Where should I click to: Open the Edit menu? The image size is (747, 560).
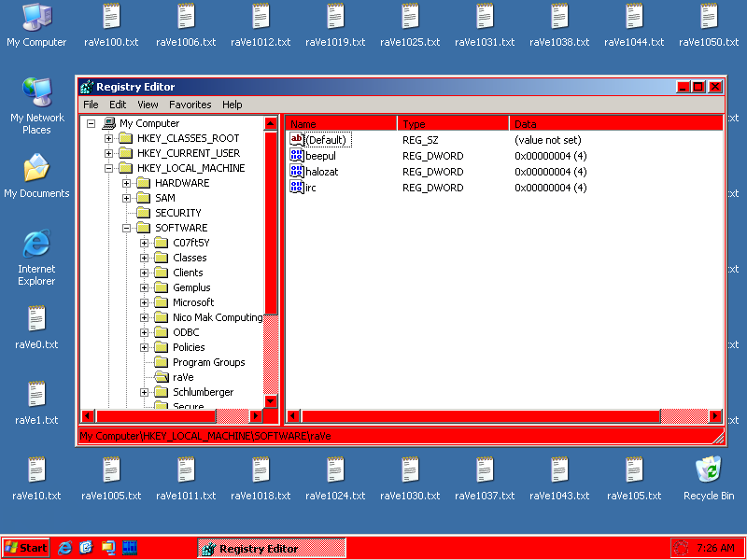click(118, 105)
